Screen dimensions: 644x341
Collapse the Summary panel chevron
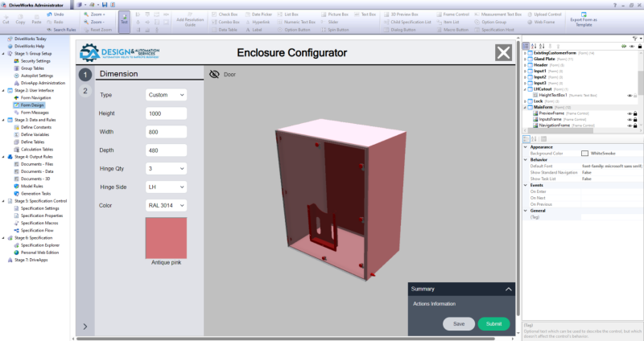pos(508,288)
